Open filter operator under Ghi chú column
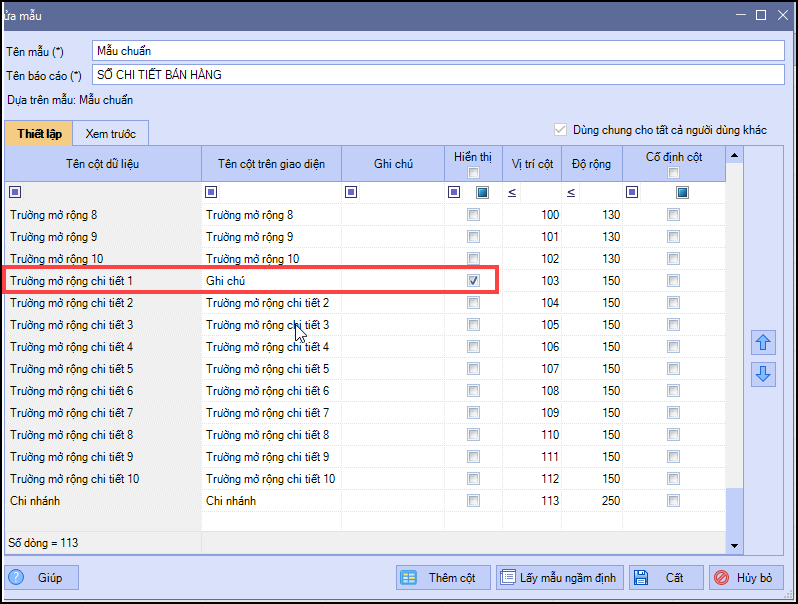Image resolution: width=798 pixels, height=604 pixels. [351, 192]
